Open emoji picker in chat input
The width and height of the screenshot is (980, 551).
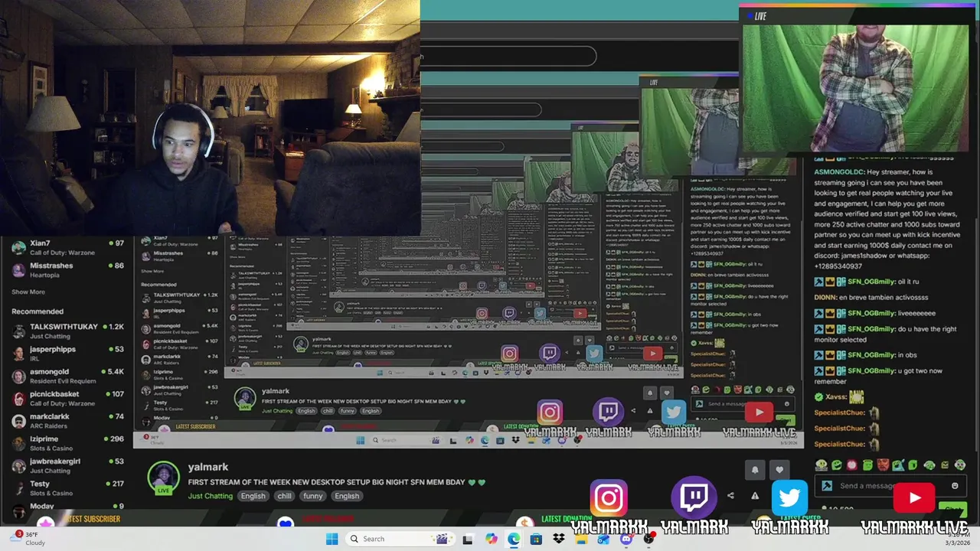click(x=955, y=485)
